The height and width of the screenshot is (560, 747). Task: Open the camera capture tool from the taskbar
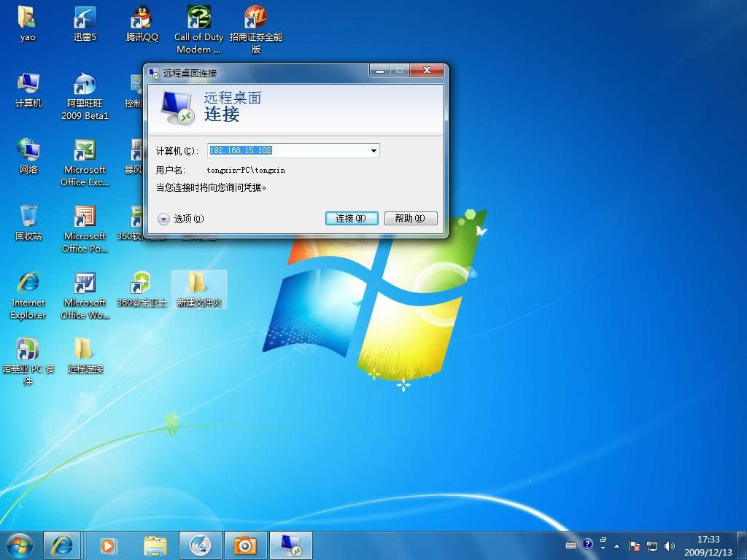click(x=244, y=545)
